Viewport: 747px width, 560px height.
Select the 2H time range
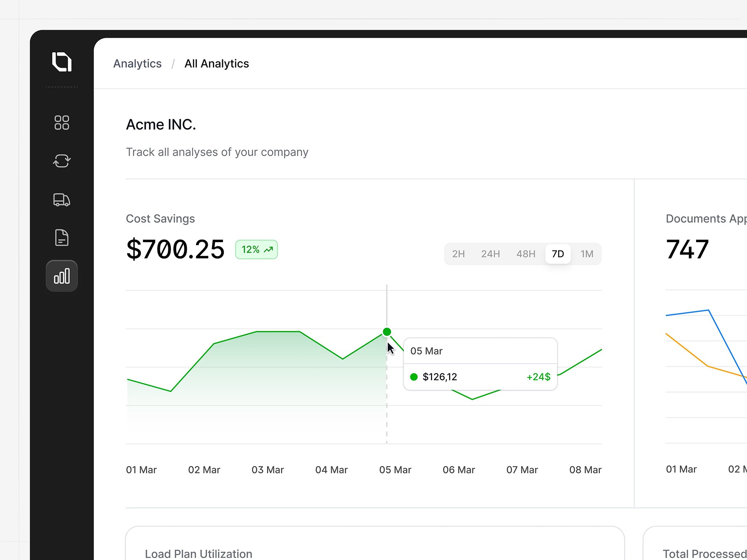[458, 254]
